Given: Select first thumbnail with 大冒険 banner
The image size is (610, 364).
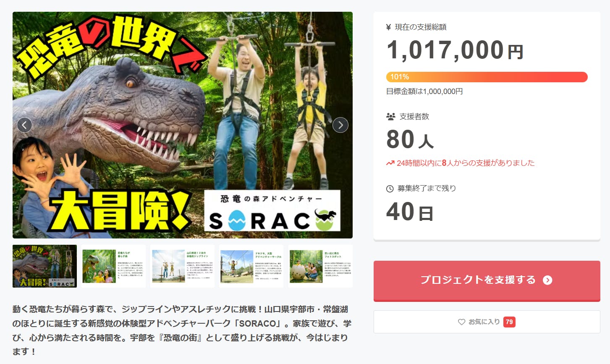Looking at the screenshot, I should [x=45, y=266].
